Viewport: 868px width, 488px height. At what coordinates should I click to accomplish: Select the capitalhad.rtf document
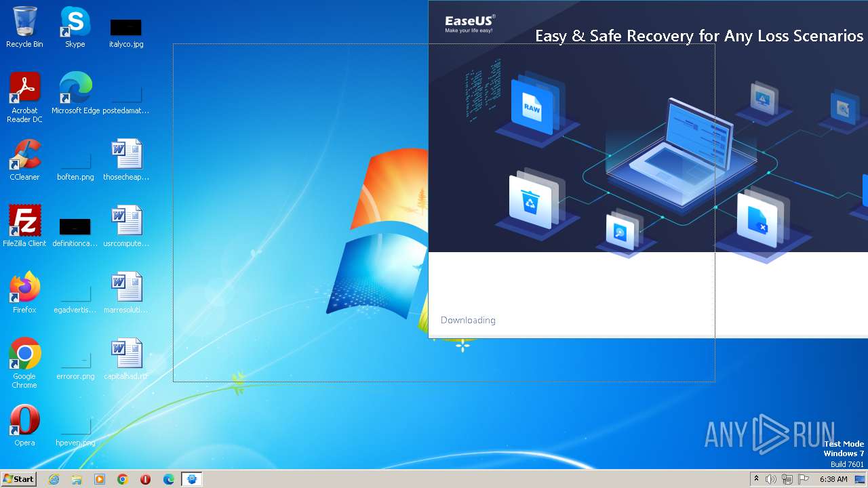[126, 359]
